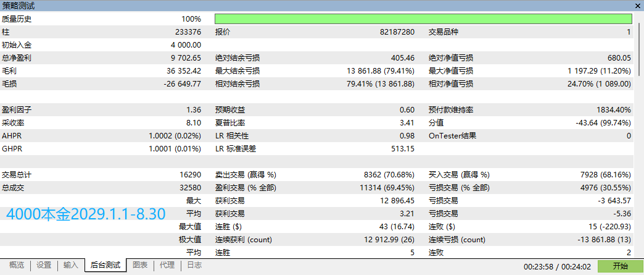Image resolution: width=644 pixels, height=275 pixels.
Task: Click the OnTester结果 label
Action: (x=452, y=136)
